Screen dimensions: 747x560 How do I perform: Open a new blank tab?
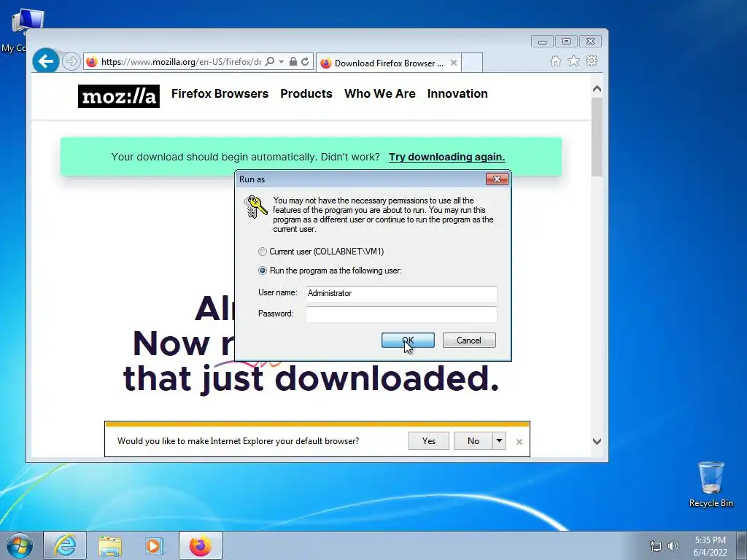click(x=472, y=63)
